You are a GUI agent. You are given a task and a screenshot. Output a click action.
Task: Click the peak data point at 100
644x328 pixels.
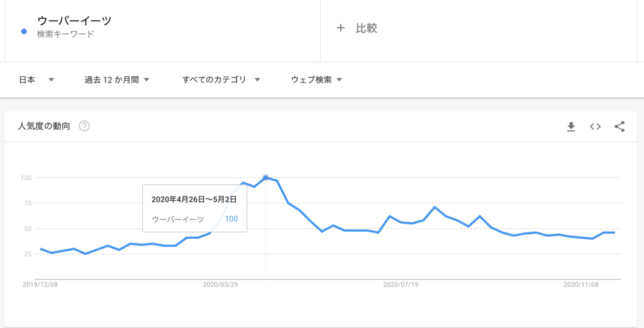click(265, 178)
